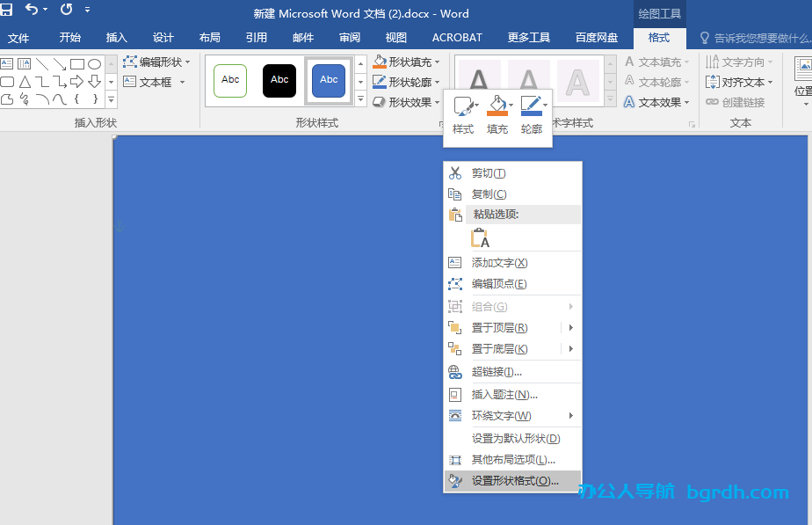Choose 超链接(I)... in context menu
Viewport: 812px width, 525px height.
(x=512, y=372)
